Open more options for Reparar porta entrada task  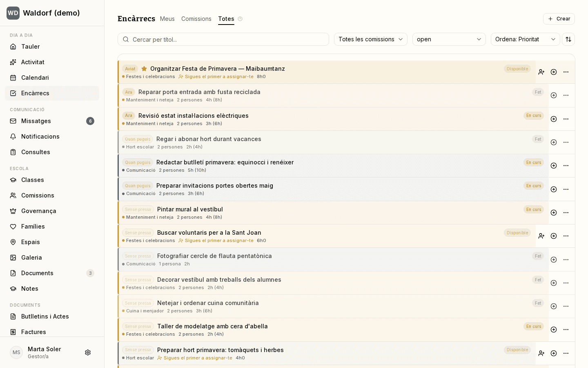[566, 95]
